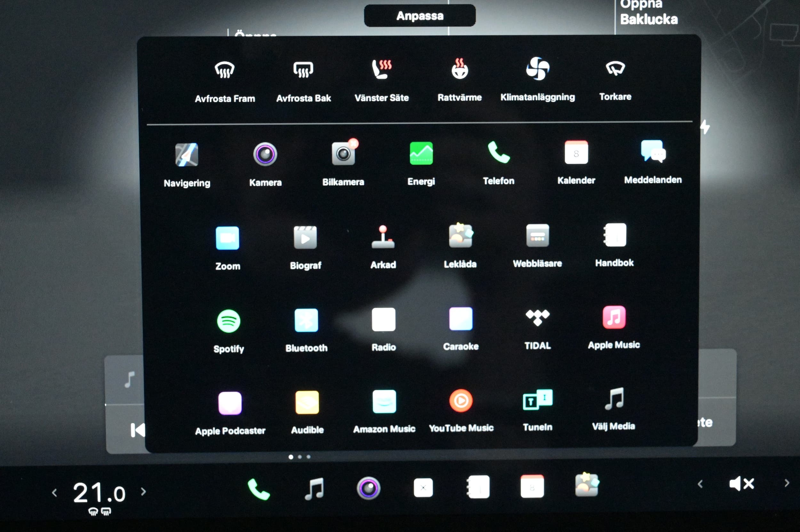
Task: Launch the Kamera app
Action: (265, 154)
